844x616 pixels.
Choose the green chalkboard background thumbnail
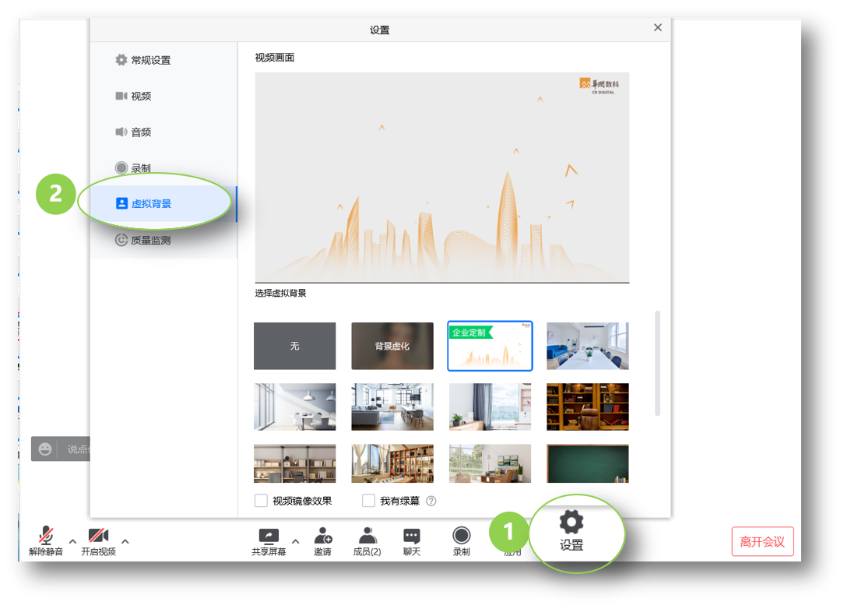[x=587, y=463]
